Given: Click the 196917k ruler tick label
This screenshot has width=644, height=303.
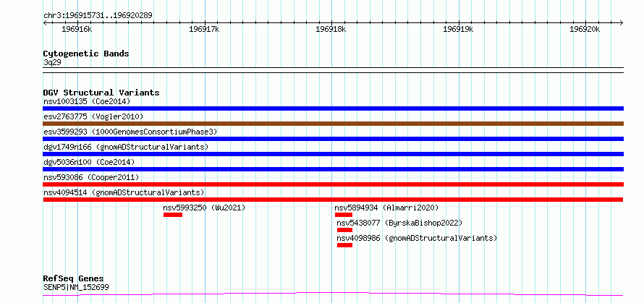Looking at the screenshot, I should 204,29.
